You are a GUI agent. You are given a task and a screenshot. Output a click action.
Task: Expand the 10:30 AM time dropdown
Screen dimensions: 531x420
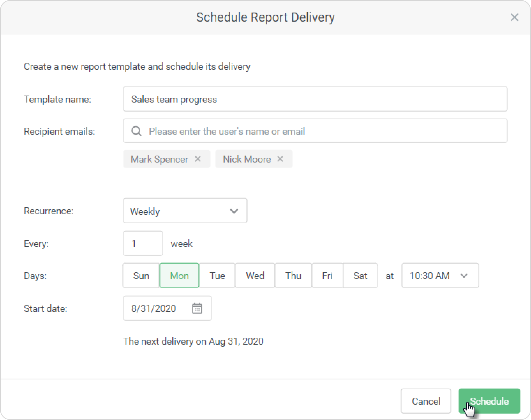440,276
